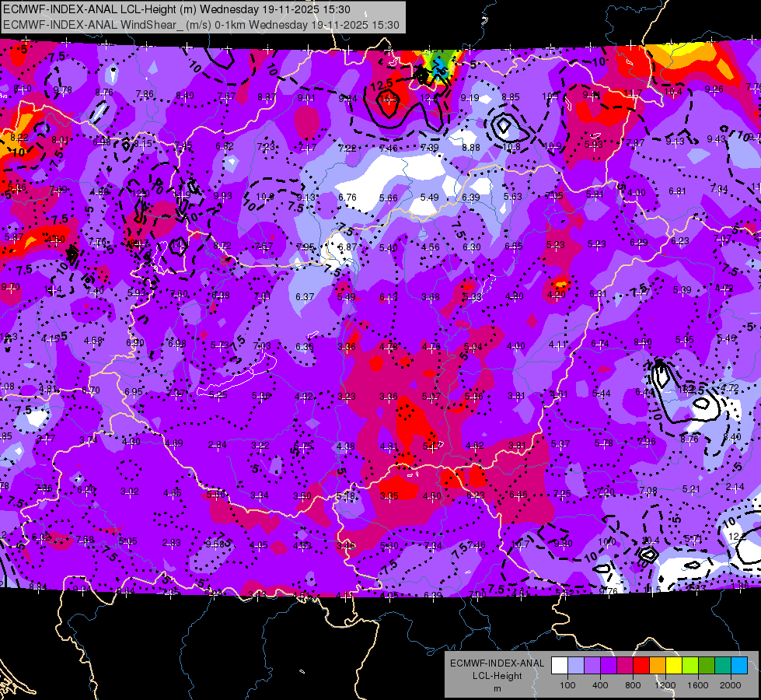Click the legend tick label '800'
Viewport: 761px width, 700px height.
pos(633,685)
